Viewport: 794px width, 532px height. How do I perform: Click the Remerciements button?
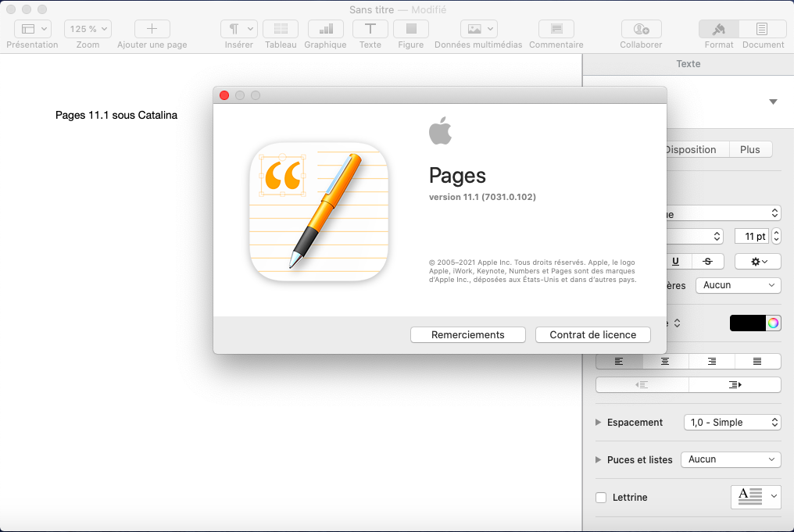click(x=468, y=334)
